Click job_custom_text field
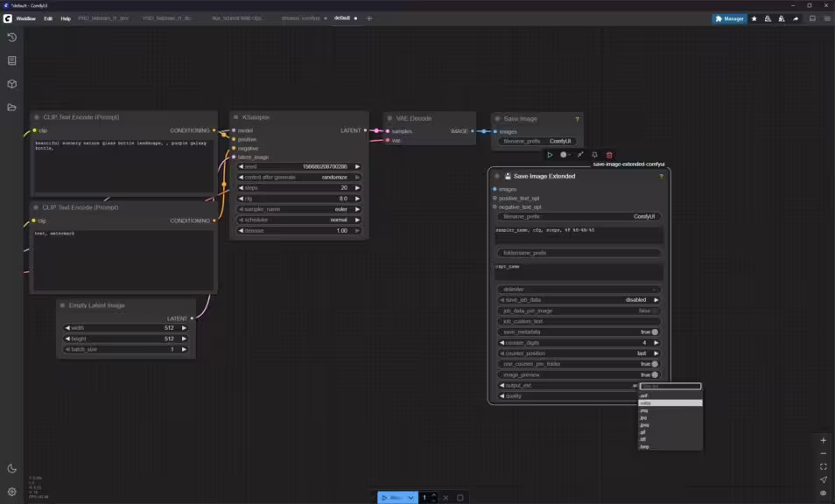 pyautogui.click(x=579, y=321)
